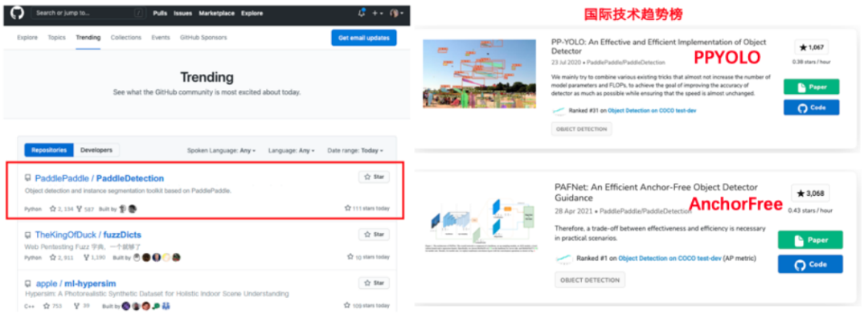868x326 pixels.
Task: Click PaddleDetection star count 2,134
Action: pos(61,209)
